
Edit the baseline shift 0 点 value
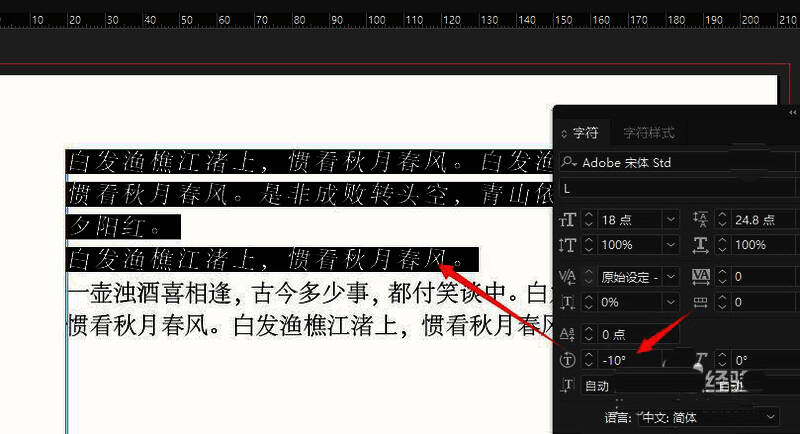tap(637, 335)
